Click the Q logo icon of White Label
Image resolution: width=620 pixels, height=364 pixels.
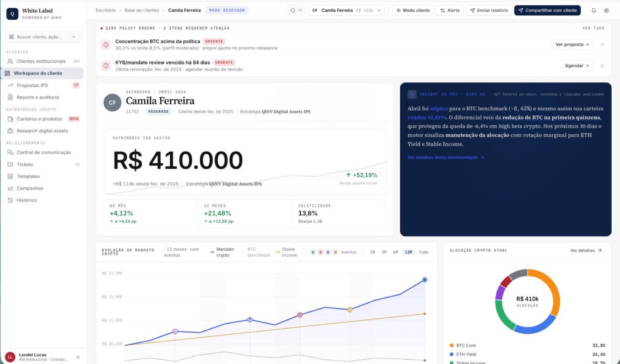12,14
